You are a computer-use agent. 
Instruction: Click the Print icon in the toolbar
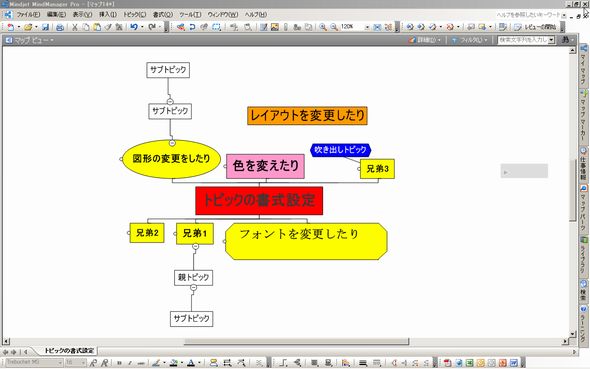(x=60, y=27)
